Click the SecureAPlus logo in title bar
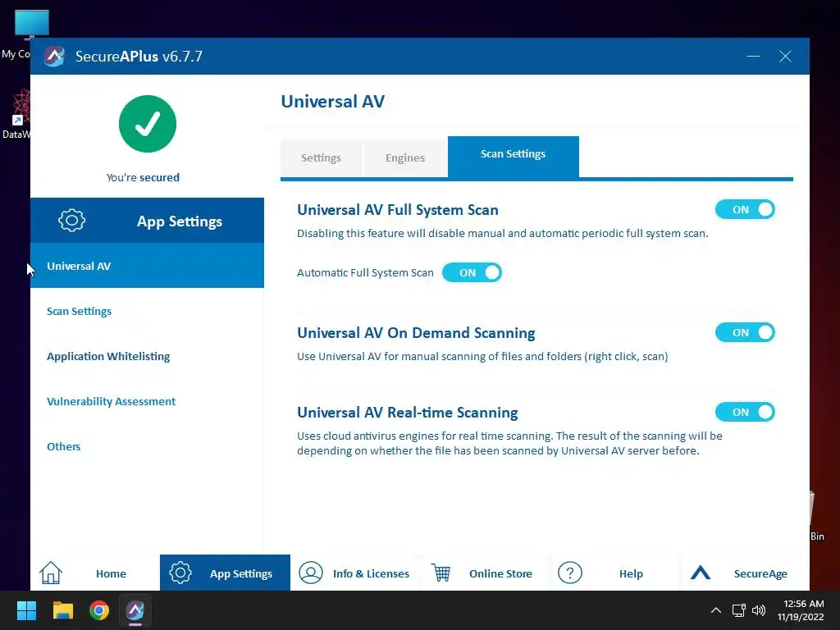This screenshot has width=840, height=630. pyautogui.click(x=54, y=57)
